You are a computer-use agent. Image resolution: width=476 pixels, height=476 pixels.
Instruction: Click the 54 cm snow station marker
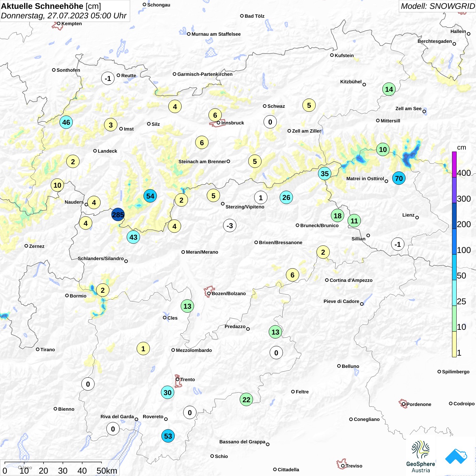click(150, 196)
